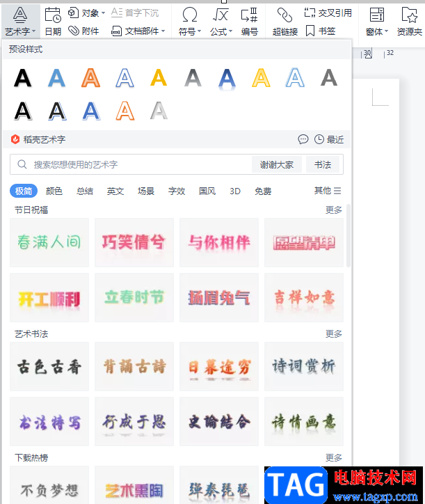This screenshot has height=504, width=425.
Task: Pick the 扬眉兔气 WordArt template
Action: [x=219, y=298]
